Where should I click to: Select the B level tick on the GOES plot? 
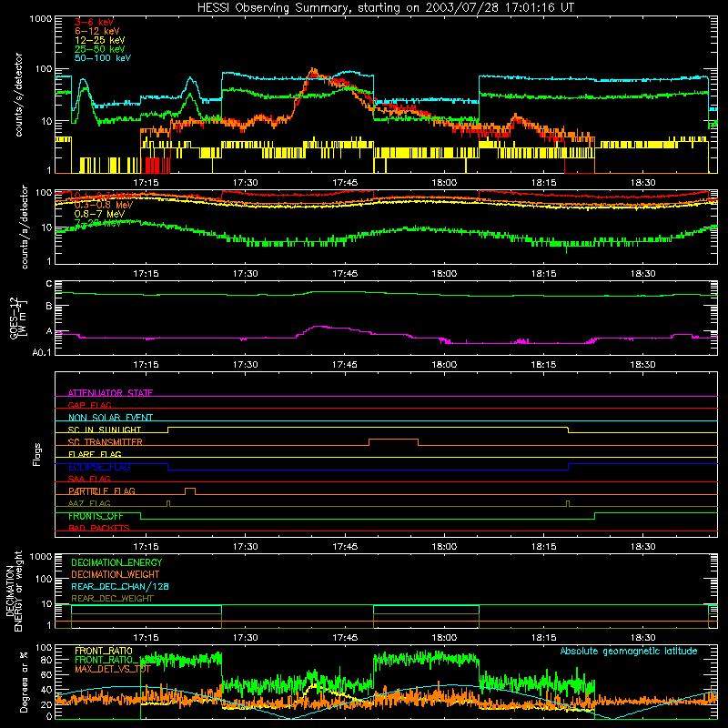pyautogui.click(x=49, y=307)
